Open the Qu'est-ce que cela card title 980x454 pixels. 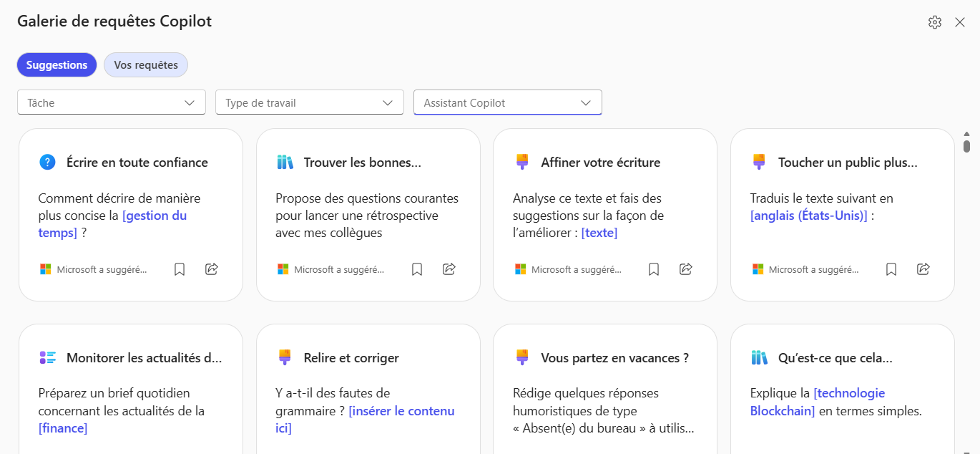(836, 358)
